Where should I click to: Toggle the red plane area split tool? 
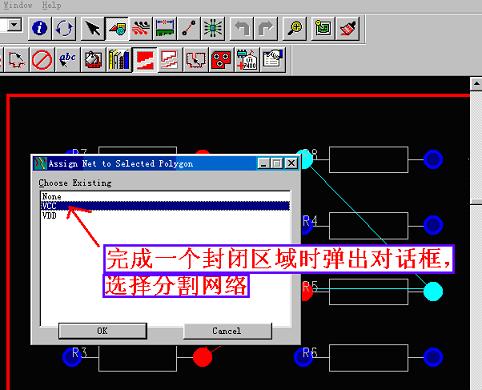(145, 60)
